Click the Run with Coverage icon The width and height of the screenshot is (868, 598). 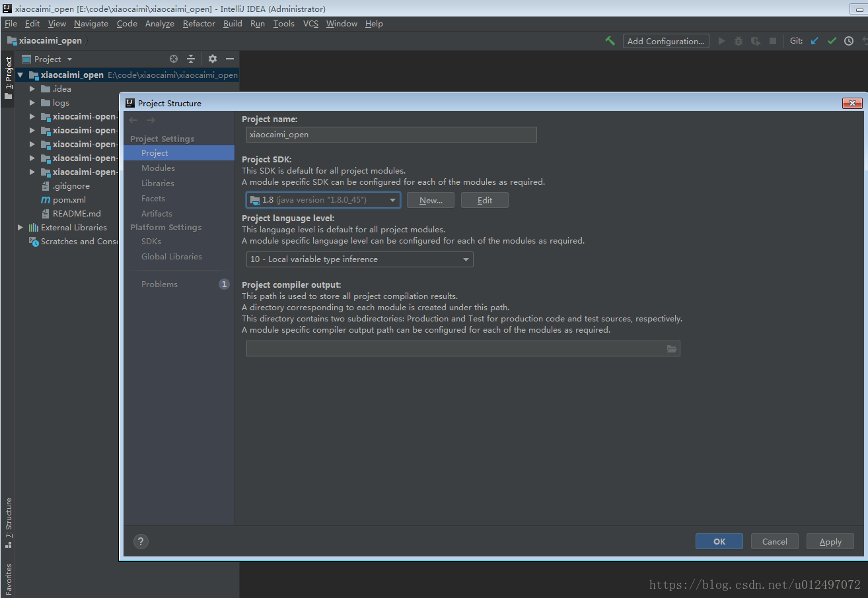756,41
